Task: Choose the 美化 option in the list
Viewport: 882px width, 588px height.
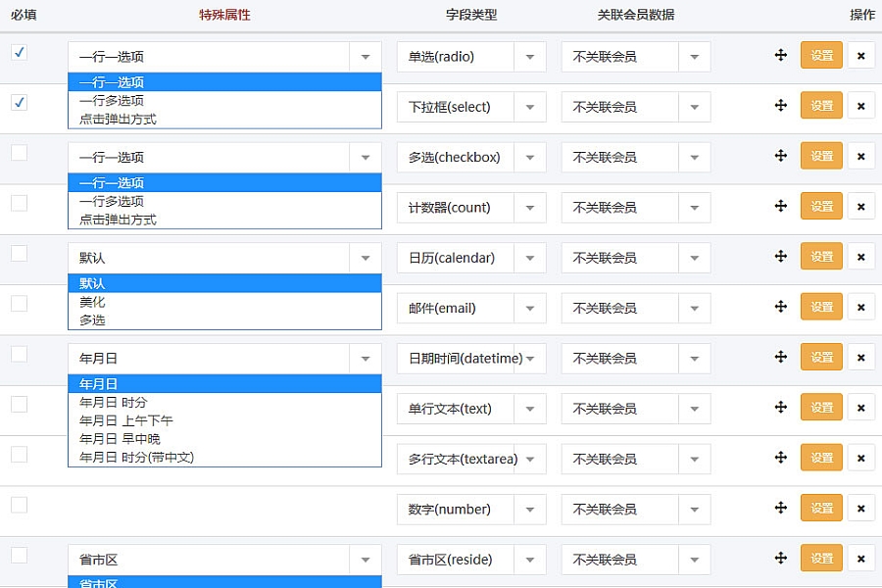Action: tap(93, 302)
